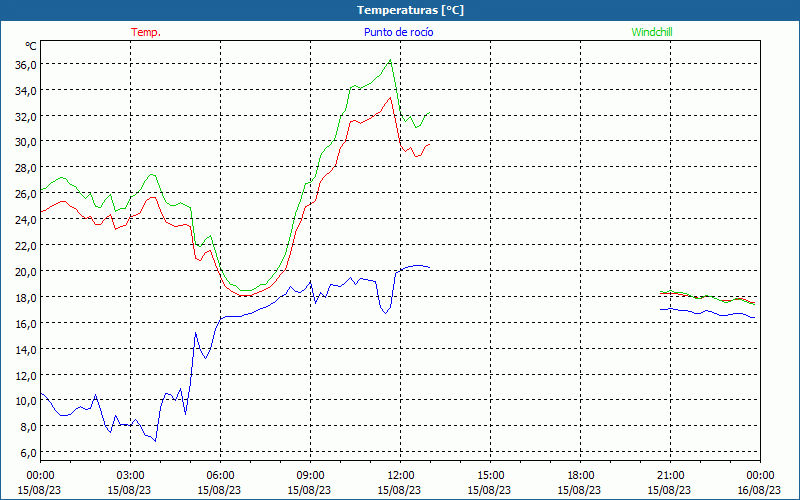Click the '00:00' time label above 16/08/23
This screenshot has height=500, width=800.
(x=761, y=476)
